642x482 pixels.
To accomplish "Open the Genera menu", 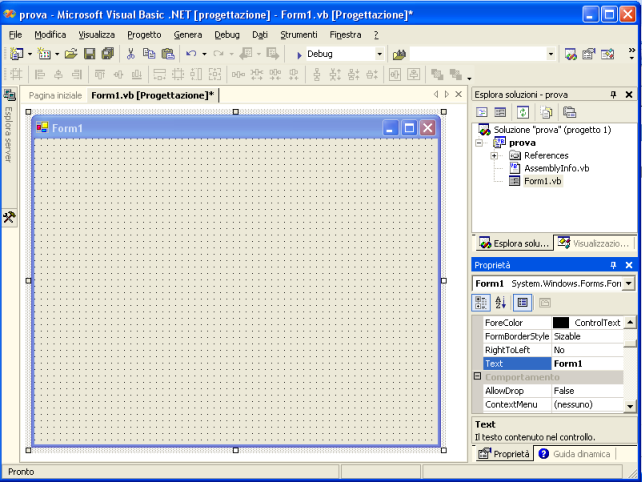I will (188, 35).
